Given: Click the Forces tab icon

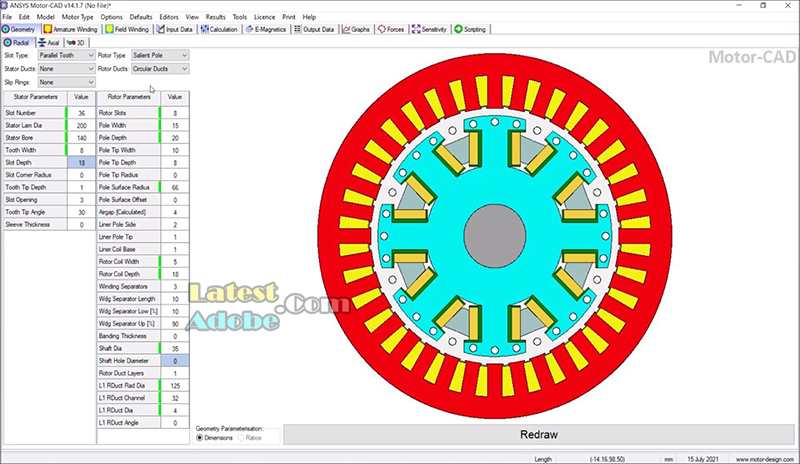Looking at the screenshot, I should pos(382,29).
